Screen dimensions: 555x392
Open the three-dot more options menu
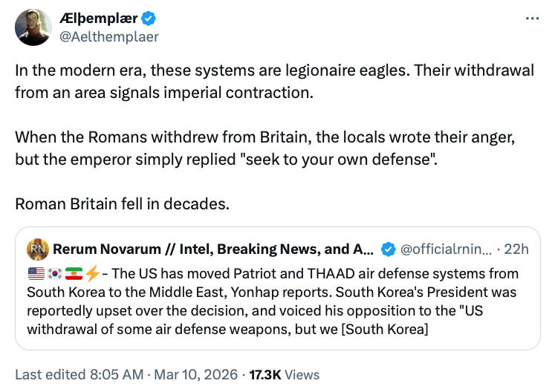[532, 18]
